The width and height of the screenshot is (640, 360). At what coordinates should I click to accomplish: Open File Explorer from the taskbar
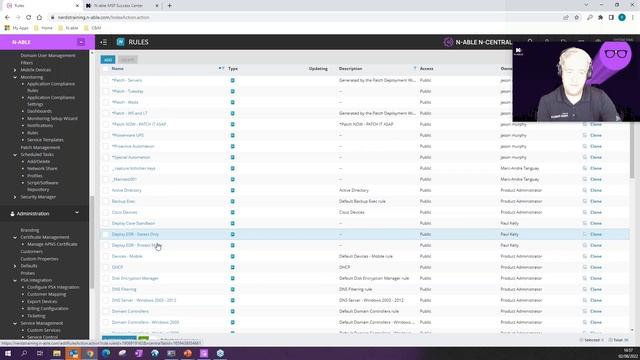57,353
